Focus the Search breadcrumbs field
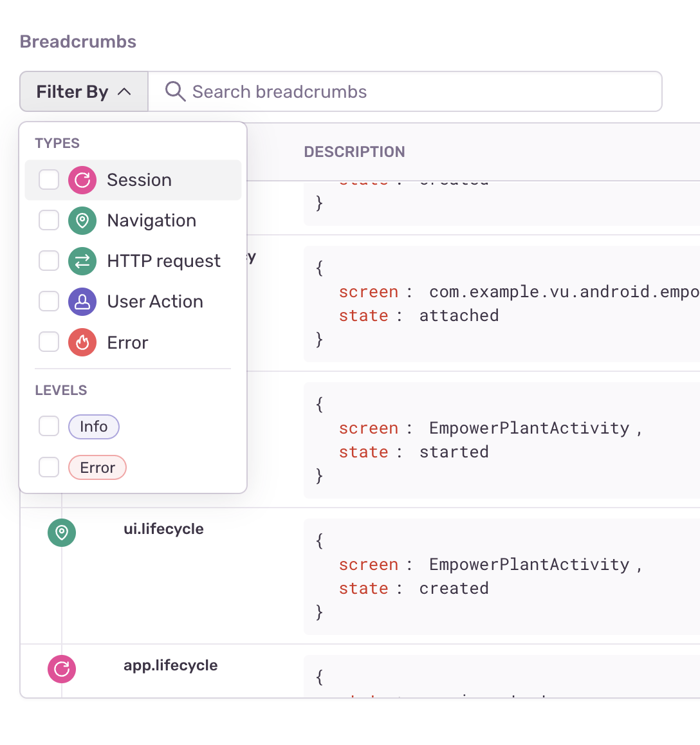This screenshot has width=700, height=745. pyautogui.click(x=405, y=92)
